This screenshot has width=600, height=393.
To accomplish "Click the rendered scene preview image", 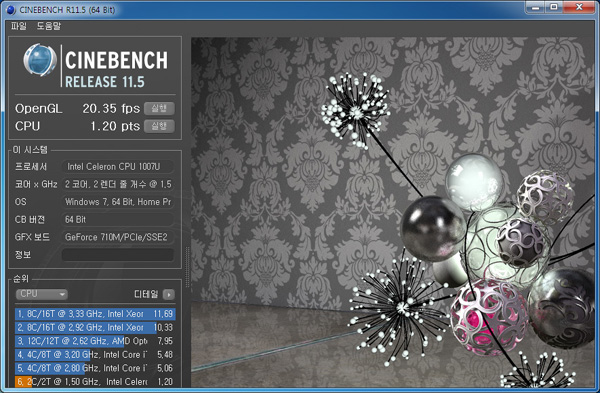I will click(393, 212).
